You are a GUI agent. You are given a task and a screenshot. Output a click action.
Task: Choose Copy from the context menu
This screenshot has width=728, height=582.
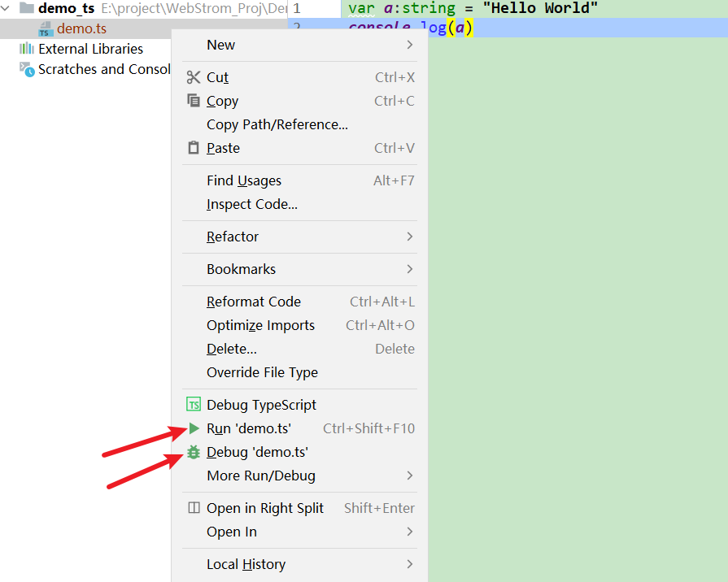(299, 101)
